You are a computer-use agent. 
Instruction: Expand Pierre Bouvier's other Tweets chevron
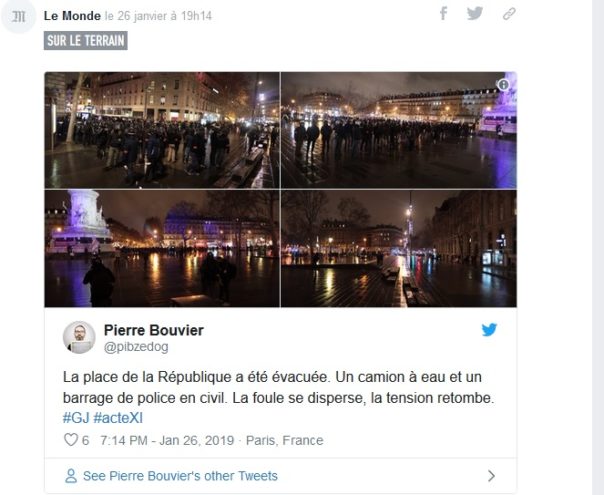491,476
